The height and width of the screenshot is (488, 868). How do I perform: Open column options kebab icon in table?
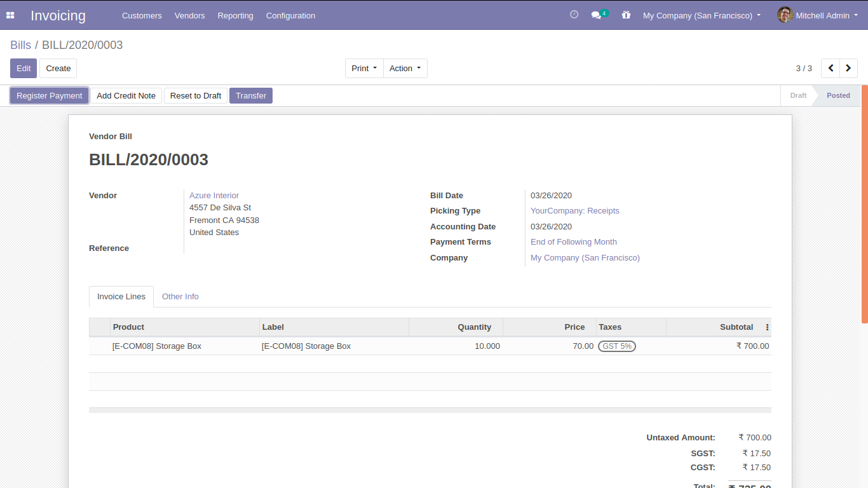coord(767,327)
